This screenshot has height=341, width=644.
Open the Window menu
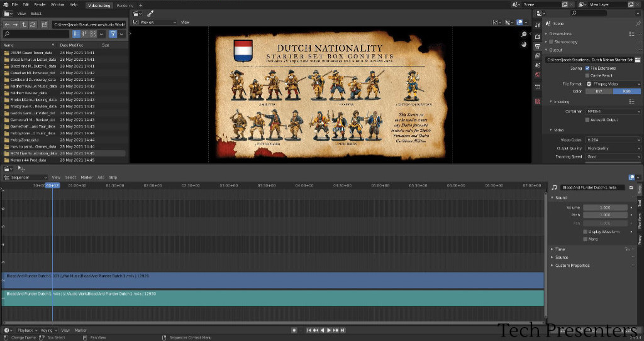pyautogui.click(x=57, y=4)
